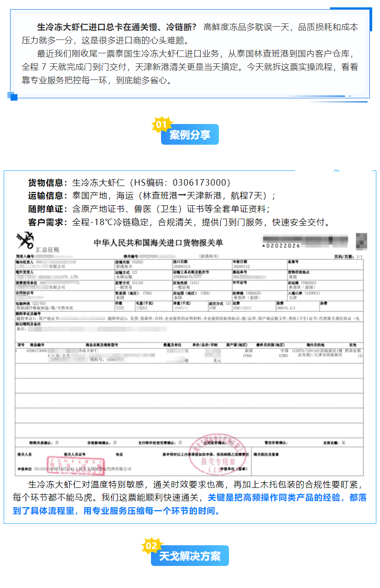The height and width of the screenshot is (588, 380).
Task: Select the 案例分享 section tab
Action: pyautogui.click(x=190, y=134)
